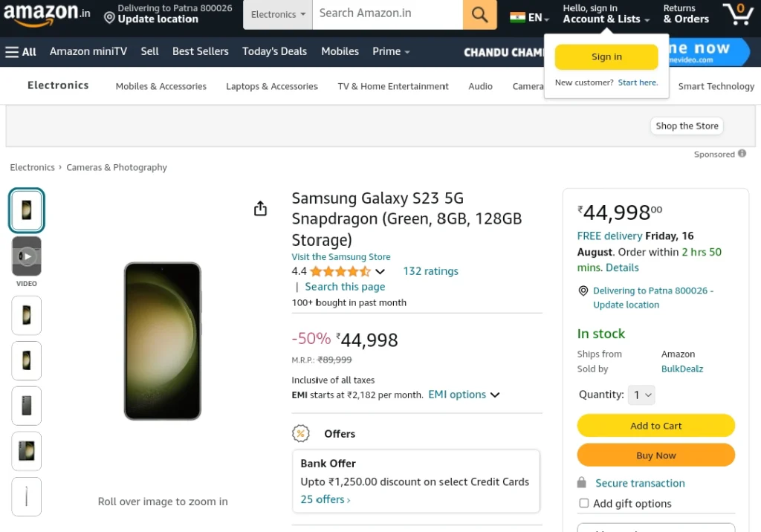Image resolution: width=761 pixels, height=532 pixels.
Task: Open the Electronics search category dropdown
Action: (278, 15)
